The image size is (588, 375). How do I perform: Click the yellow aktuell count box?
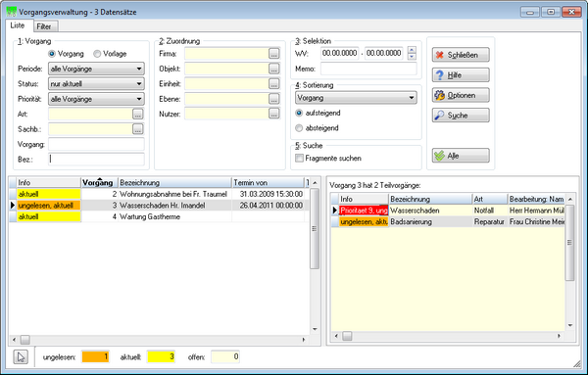(162, 356)
